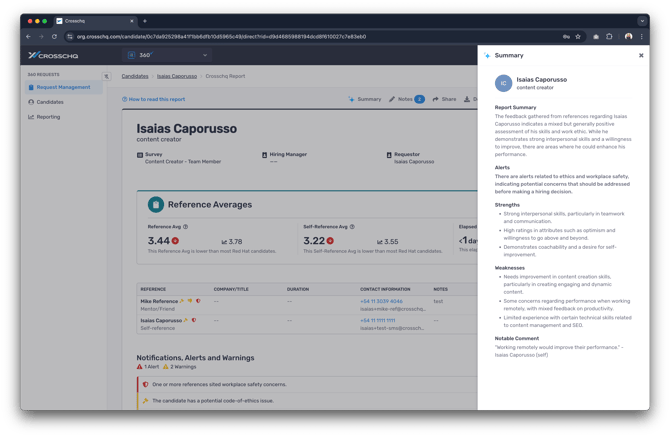
Task: Click the Summary sparkle button
Action: tap(365, 99)
